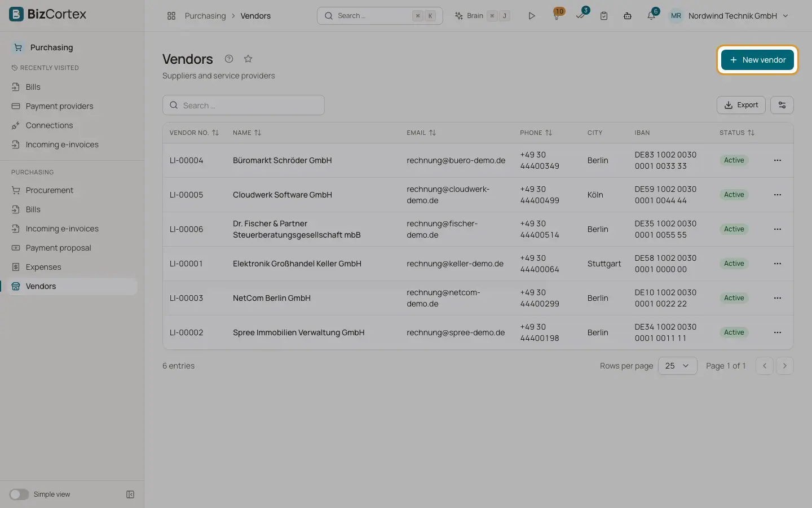
Task: Go to Purchasing breadcrumb link
Action: tap(205, 16)
